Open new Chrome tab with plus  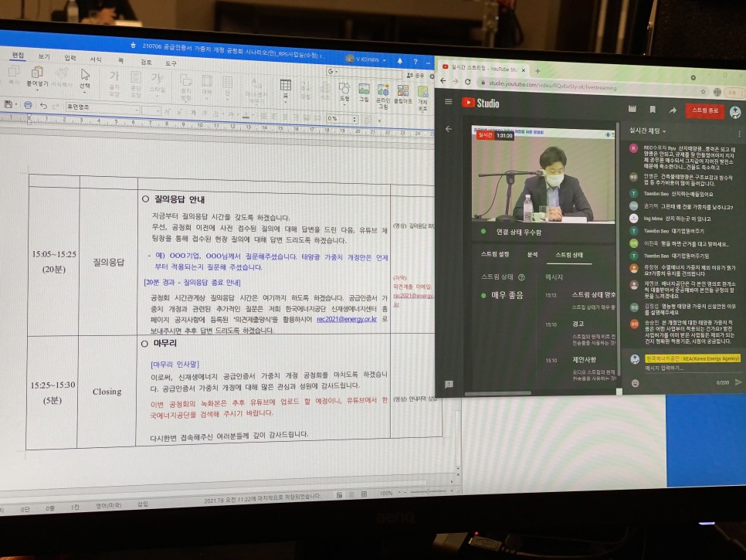(x=537, y=71)
